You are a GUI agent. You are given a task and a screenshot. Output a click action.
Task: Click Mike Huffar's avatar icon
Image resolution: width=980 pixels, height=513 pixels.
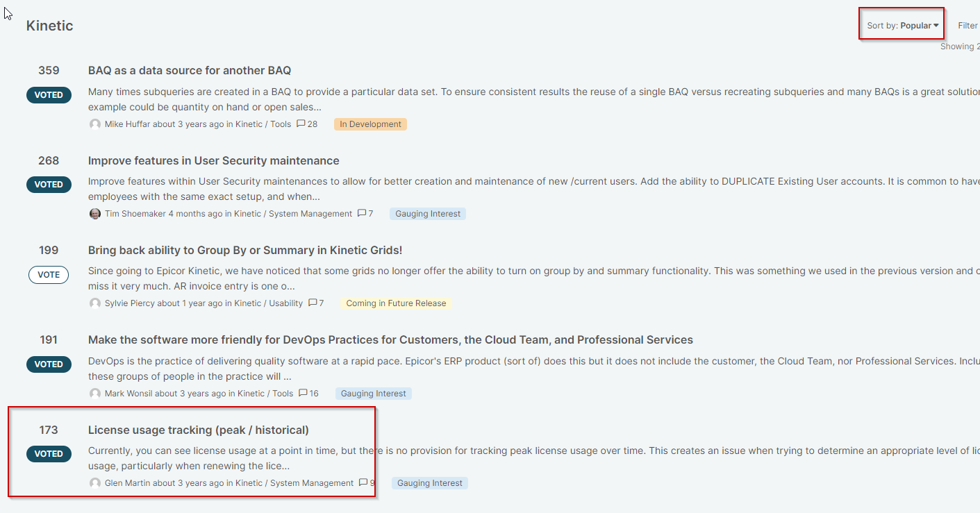[95, 124]
